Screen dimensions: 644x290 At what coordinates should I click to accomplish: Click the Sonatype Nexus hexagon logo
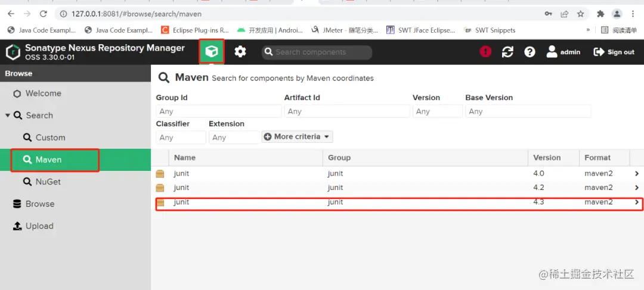pos(14,52)
